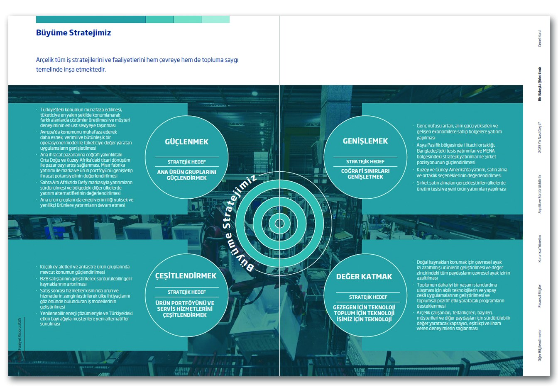Screen dimensions: 558x392
Task: Click the bullet starting Doğal kaynakları korumak
Action: [463, 270]
